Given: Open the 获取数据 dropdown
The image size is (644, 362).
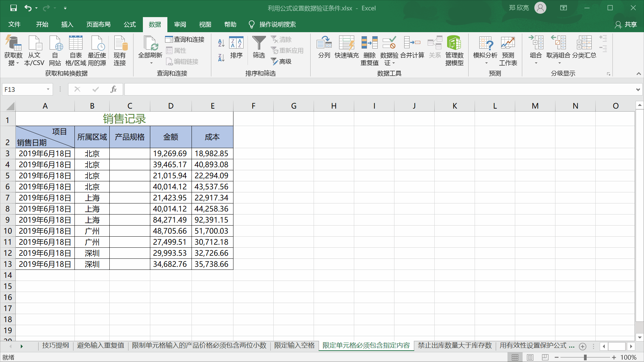Looking at the screenshot, I should (x=13, y=50).
